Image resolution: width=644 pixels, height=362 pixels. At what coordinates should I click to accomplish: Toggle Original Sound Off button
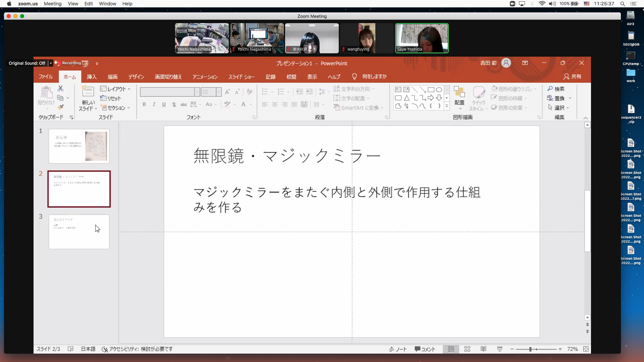pos(27,63)
